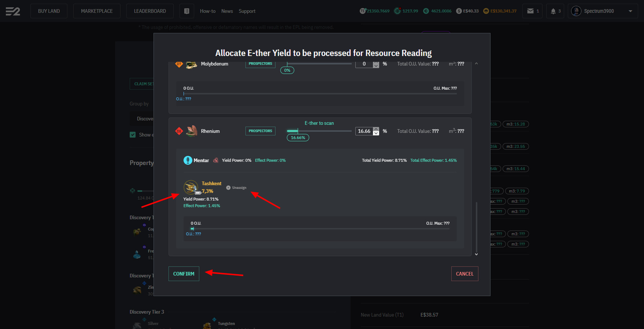Click the Mentar blue icon

188,160
